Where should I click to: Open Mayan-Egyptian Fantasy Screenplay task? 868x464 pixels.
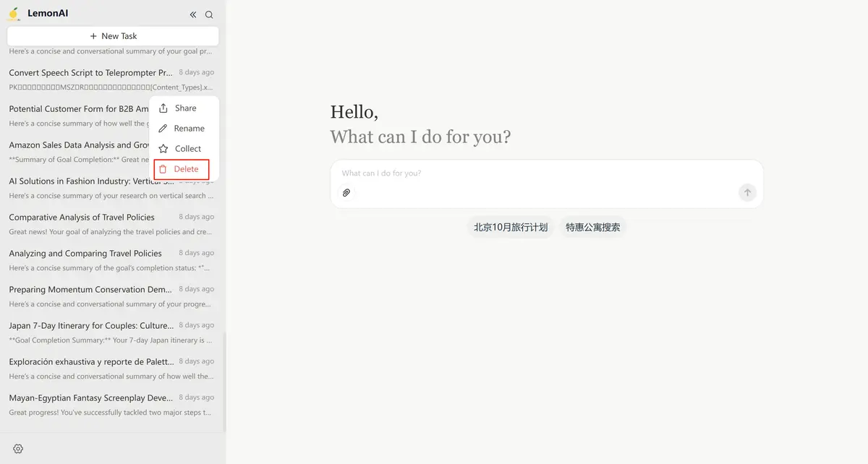(91, 398)
